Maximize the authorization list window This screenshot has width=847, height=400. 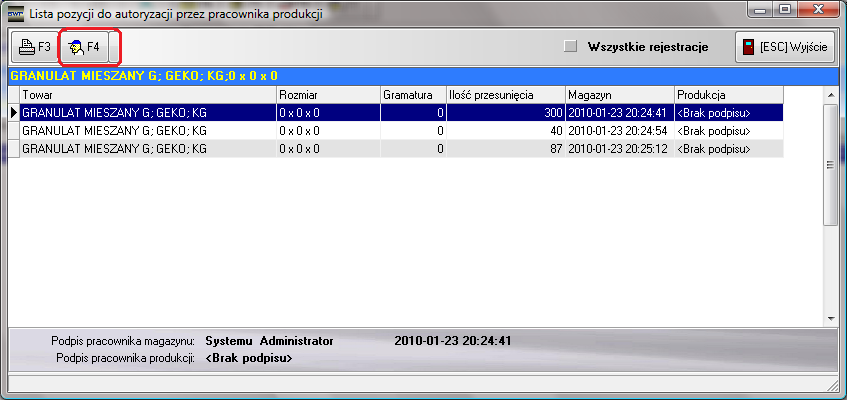(783, 10)
